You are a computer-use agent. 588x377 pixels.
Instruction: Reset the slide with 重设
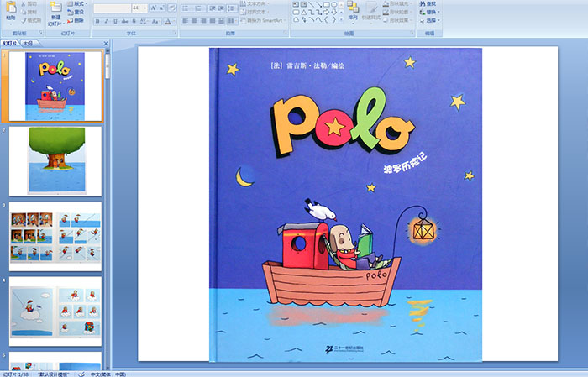(76, 12)
